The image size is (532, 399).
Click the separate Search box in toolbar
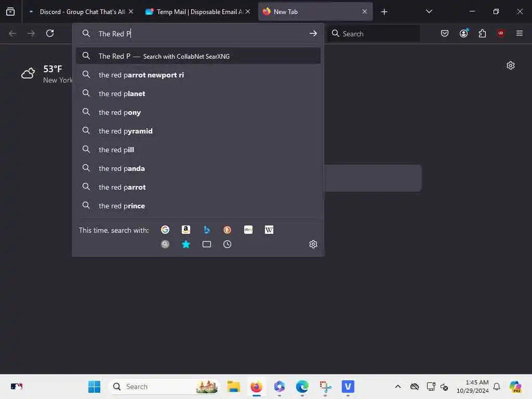pos(373,34)
